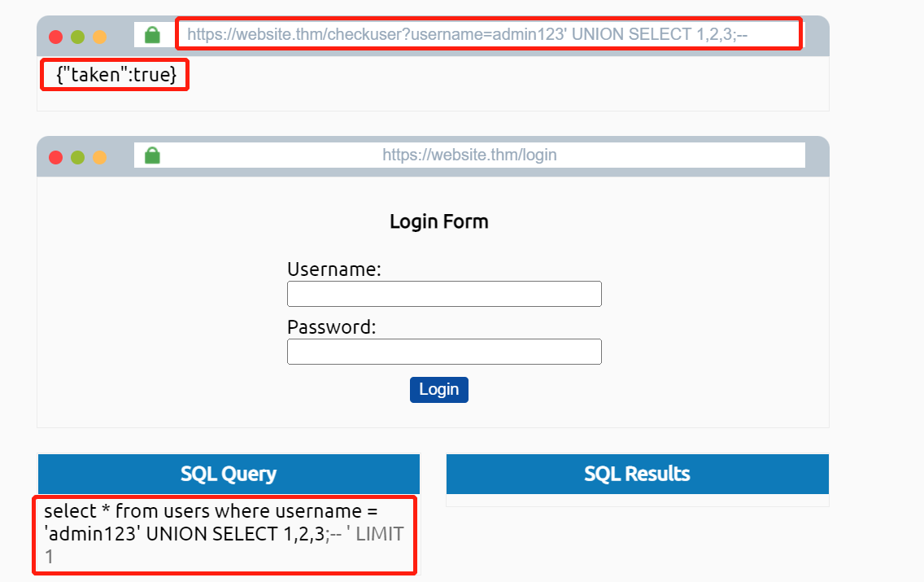The height and width of the screenshot is (582, 924).
Task: Click into the Password input field
Action: (x=444, y=352)
